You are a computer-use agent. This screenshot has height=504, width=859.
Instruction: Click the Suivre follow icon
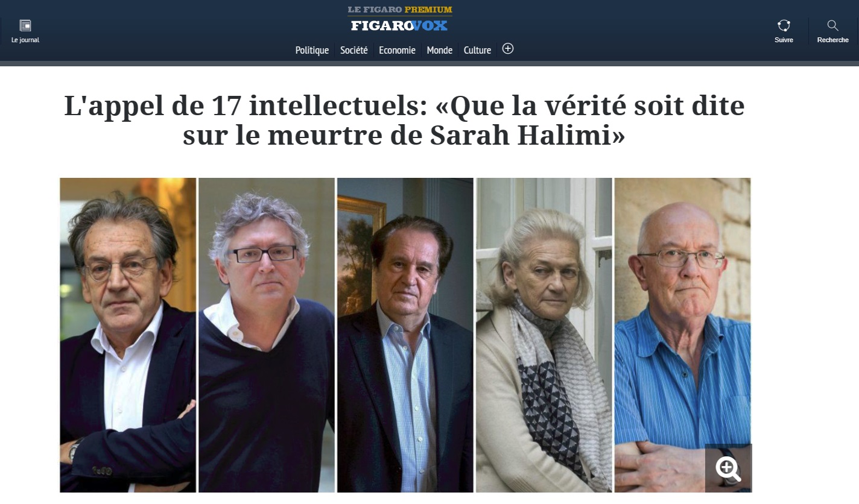[784, 25]
